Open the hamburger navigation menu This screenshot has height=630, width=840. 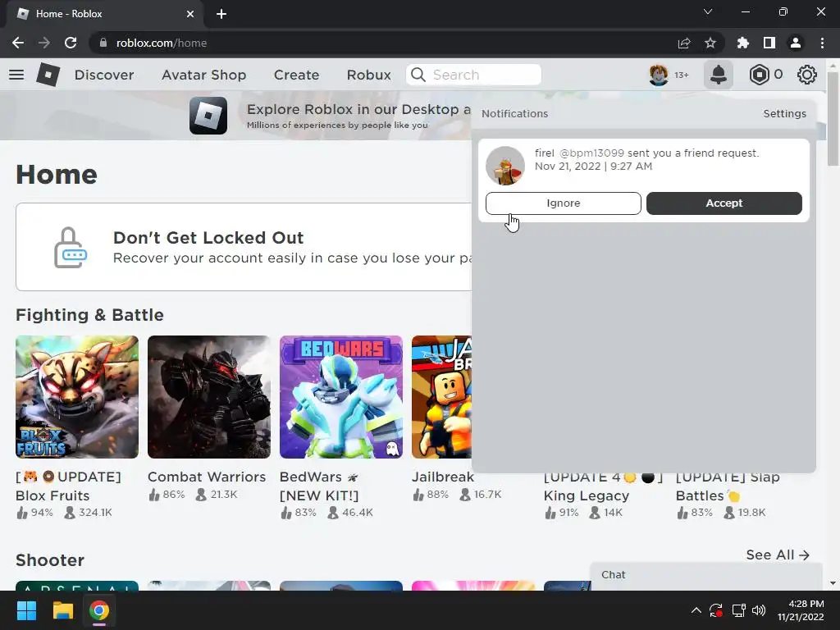coord(16,75)
